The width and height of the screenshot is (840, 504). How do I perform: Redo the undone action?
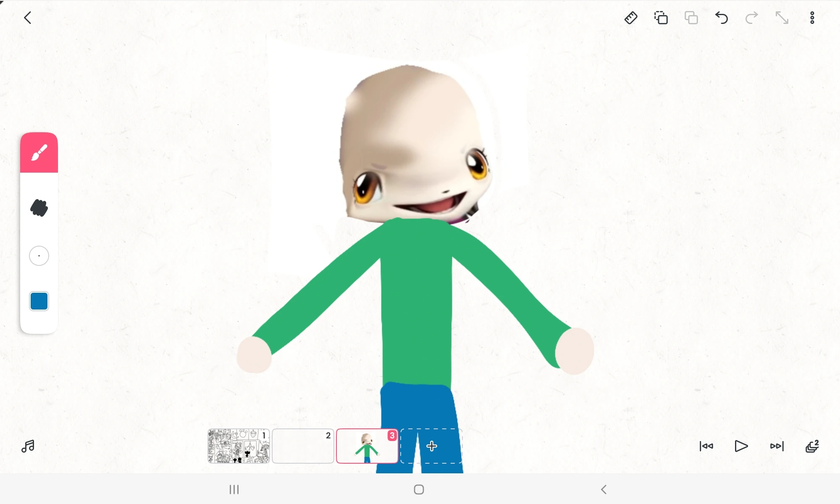point(752,18)
